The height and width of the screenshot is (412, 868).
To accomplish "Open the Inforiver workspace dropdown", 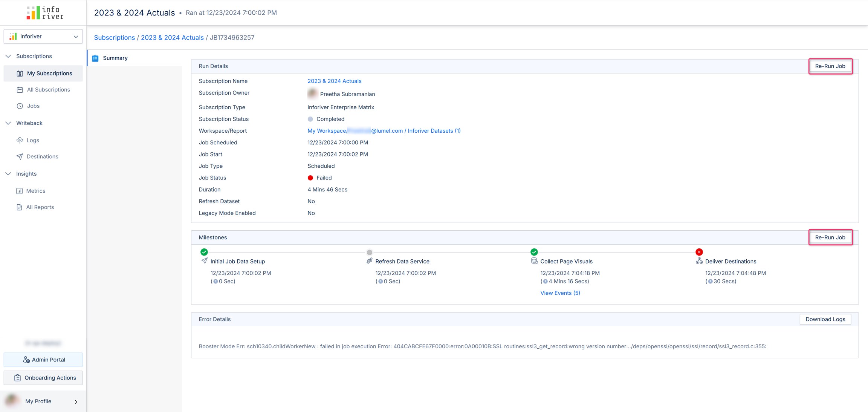I will (x=43, y=36).
